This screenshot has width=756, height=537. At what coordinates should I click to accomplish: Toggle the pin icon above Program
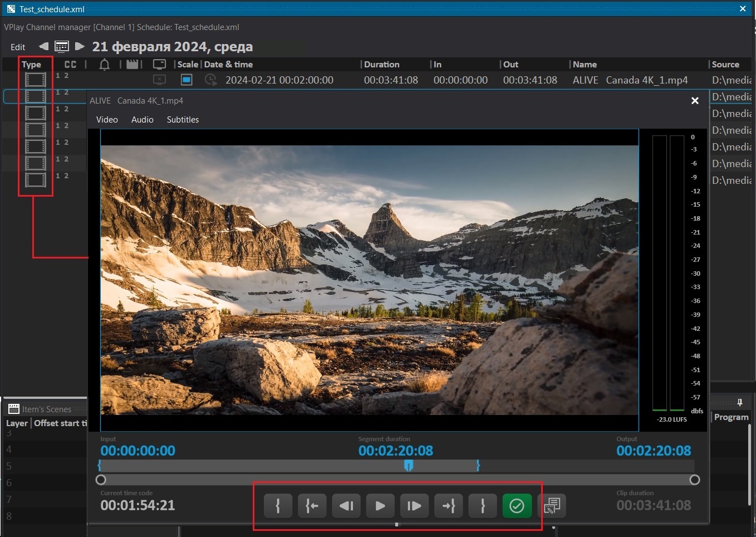(740, 402)
